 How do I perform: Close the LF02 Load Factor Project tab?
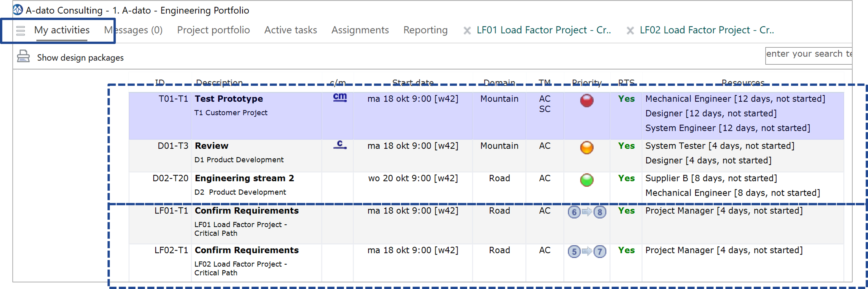[x=630, y=31]
